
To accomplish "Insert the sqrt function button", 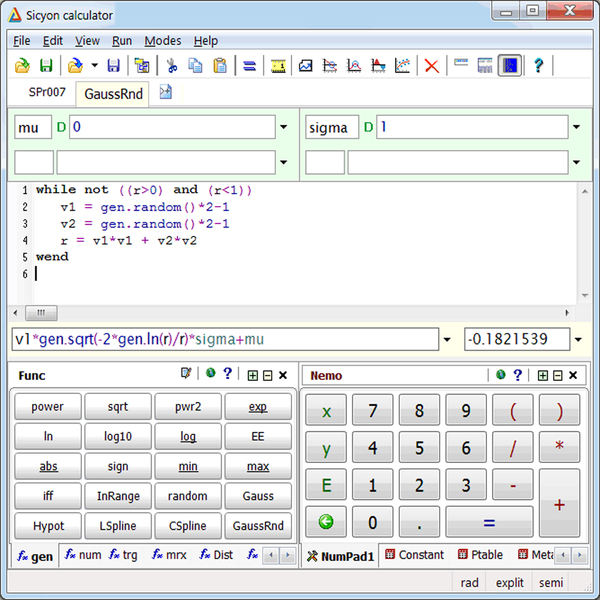I will 117,406.
